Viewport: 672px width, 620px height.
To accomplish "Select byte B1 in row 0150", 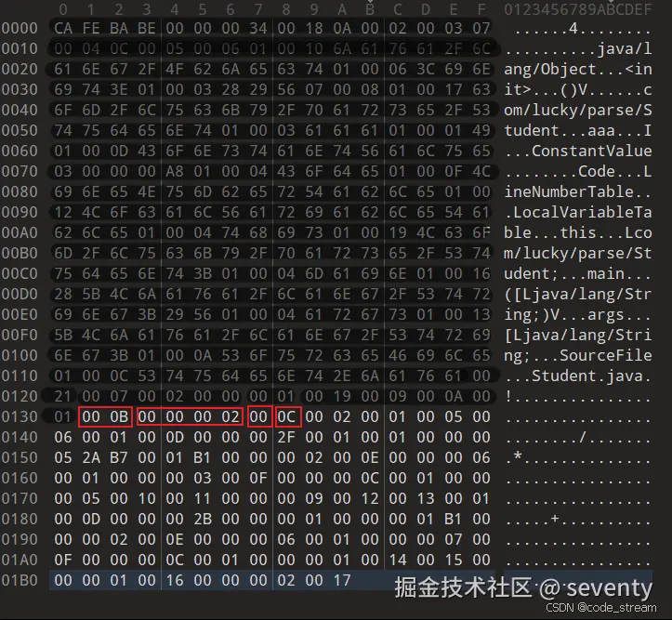I will (x=203, y=457).
